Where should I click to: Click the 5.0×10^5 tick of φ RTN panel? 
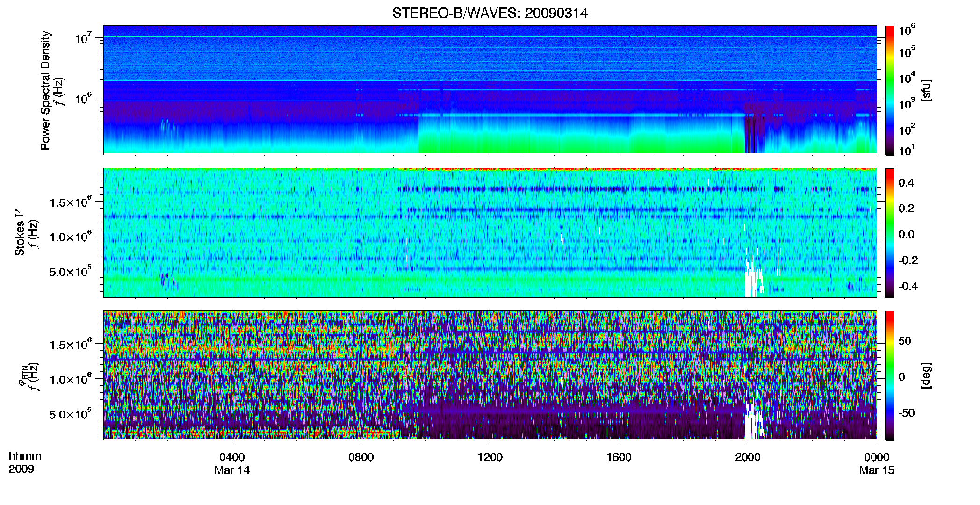(x=71, y=414)
